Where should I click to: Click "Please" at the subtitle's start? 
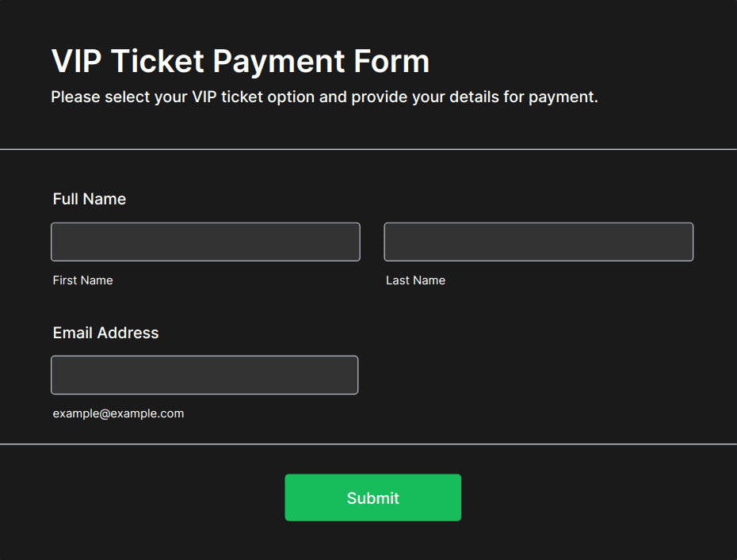click(x=75, y=97)
